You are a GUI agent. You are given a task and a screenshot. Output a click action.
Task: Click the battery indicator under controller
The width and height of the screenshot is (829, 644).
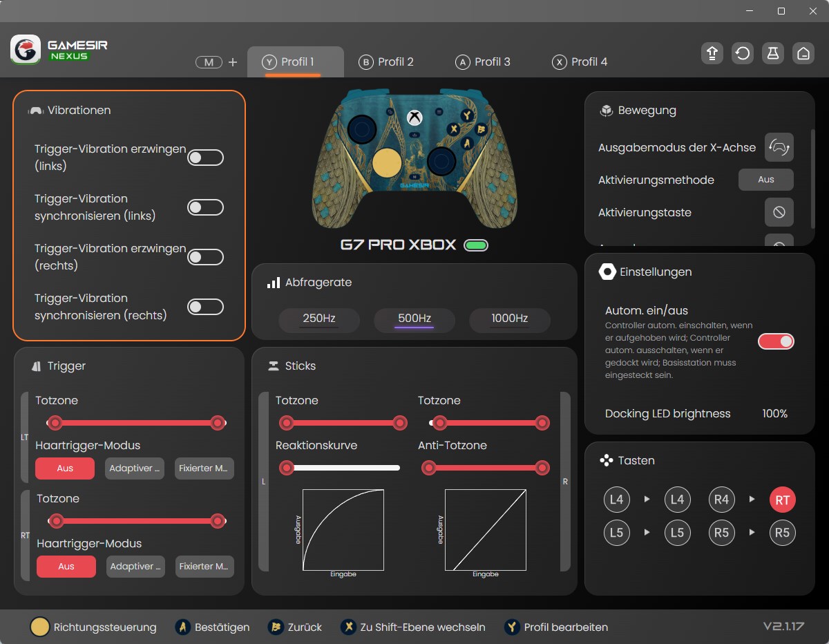[476, 245]
